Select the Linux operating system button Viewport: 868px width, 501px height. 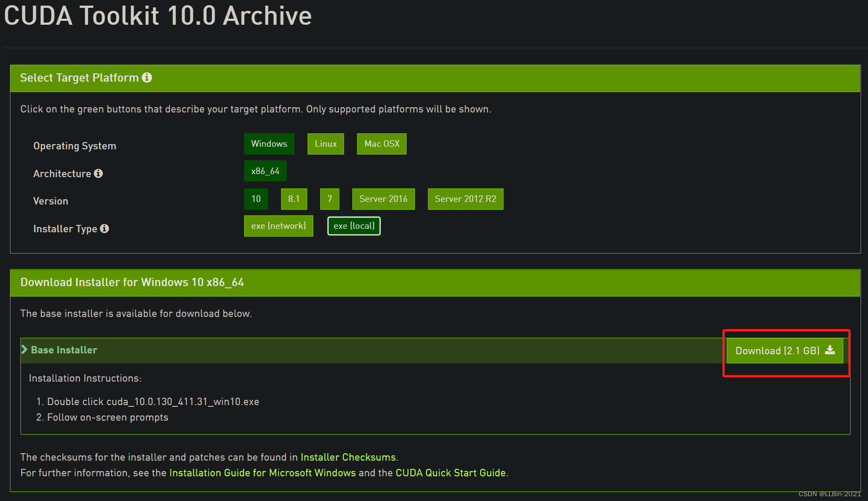(x=326, y=144)
